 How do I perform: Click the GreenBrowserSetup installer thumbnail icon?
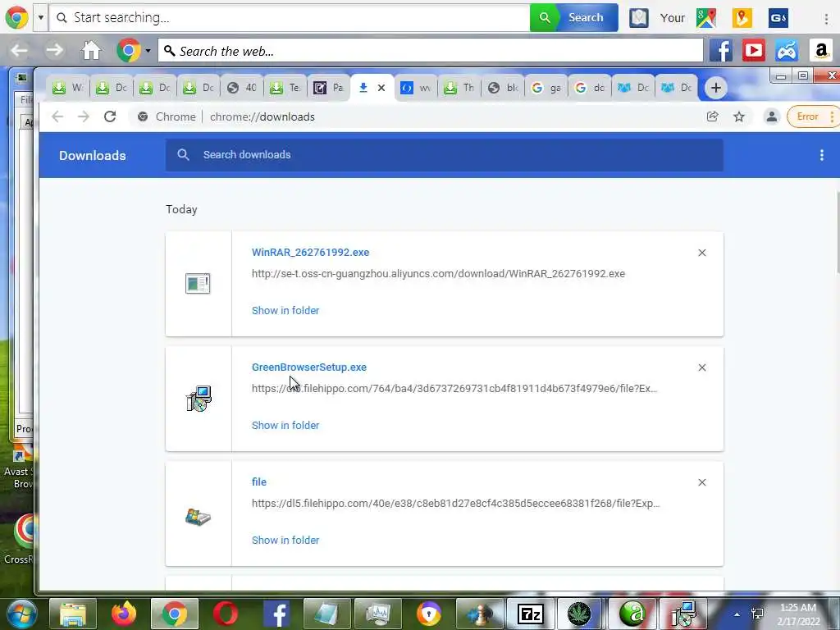click(199, 399)
